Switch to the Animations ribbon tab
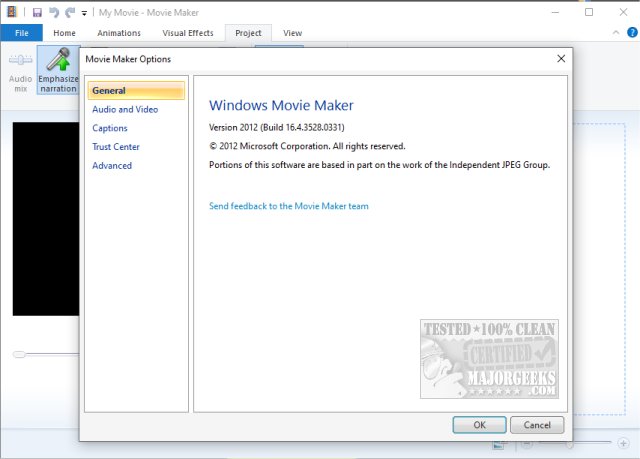This screenshot has width=640, height=459. pos(119,33)
